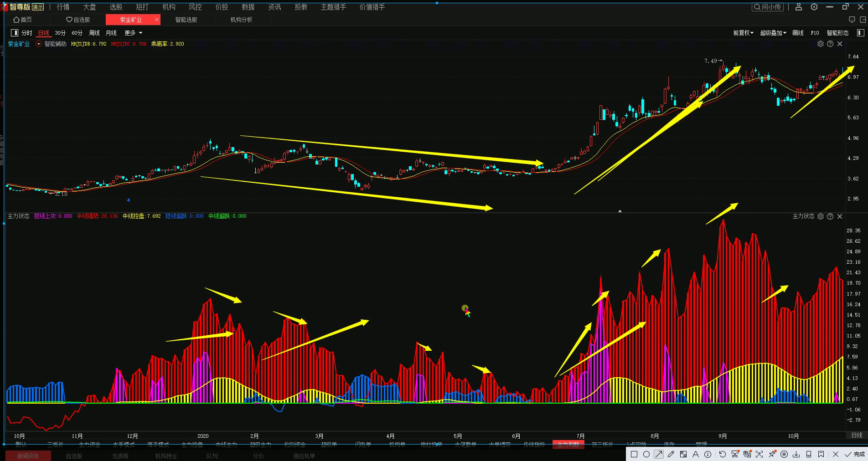
Task: Save the screenshot with download icon
Action: [796, 454]
